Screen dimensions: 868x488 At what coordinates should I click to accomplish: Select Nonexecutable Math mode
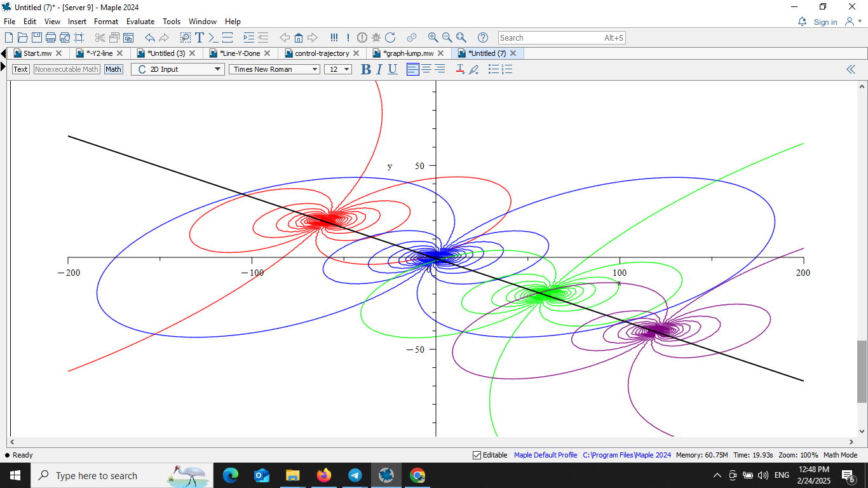tap(67, 69)
